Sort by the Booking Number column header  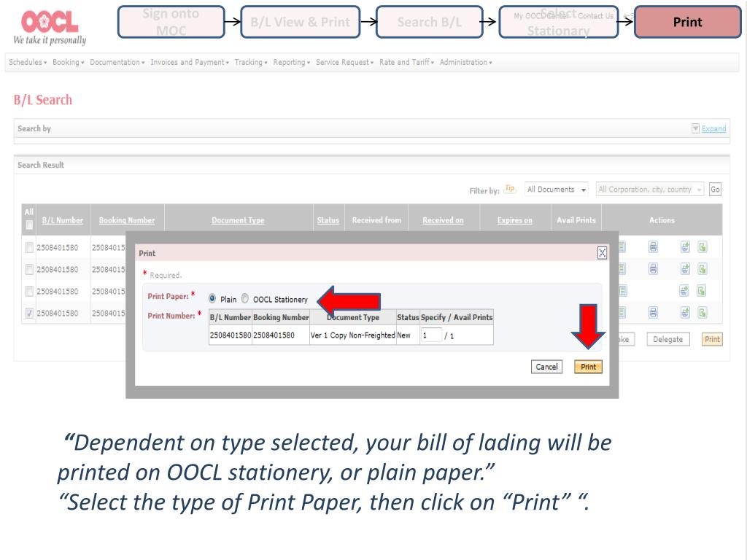[127, 220]
